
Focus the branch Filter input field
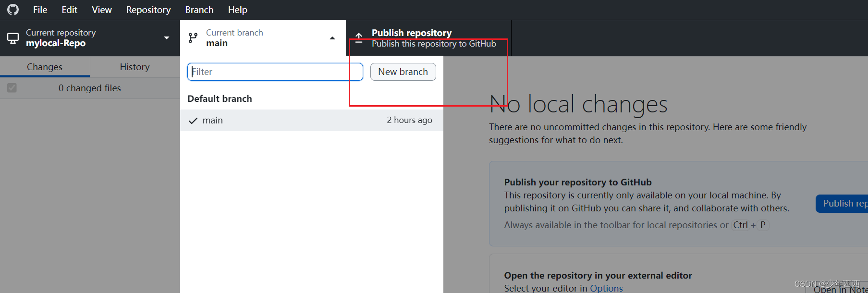tap(275, 72)
